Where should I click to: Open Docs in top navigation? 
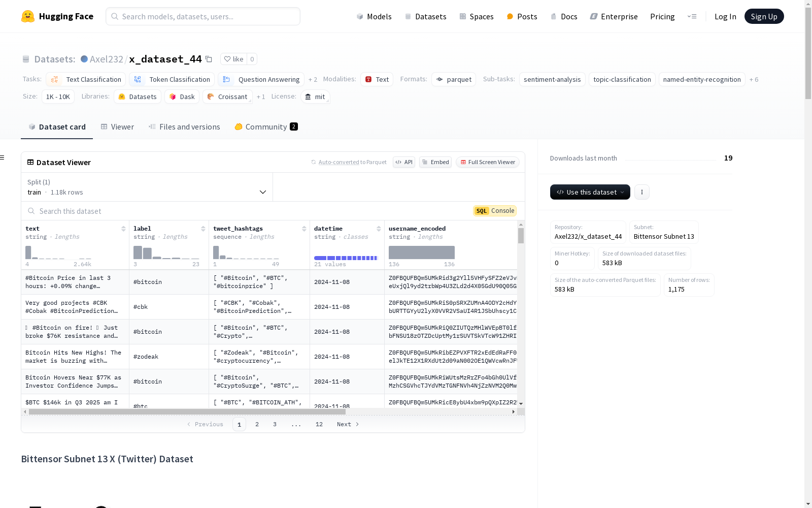(564, 16)
